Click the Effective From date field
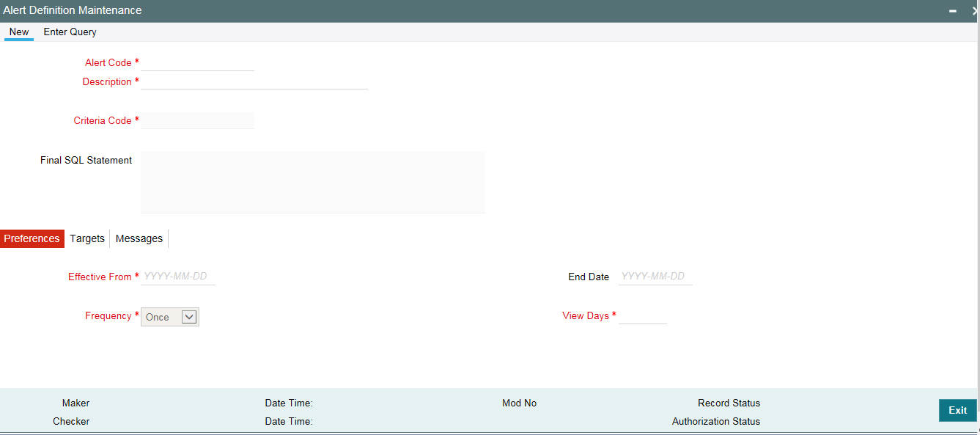The image size is (980, 435). tap(178, 277)
